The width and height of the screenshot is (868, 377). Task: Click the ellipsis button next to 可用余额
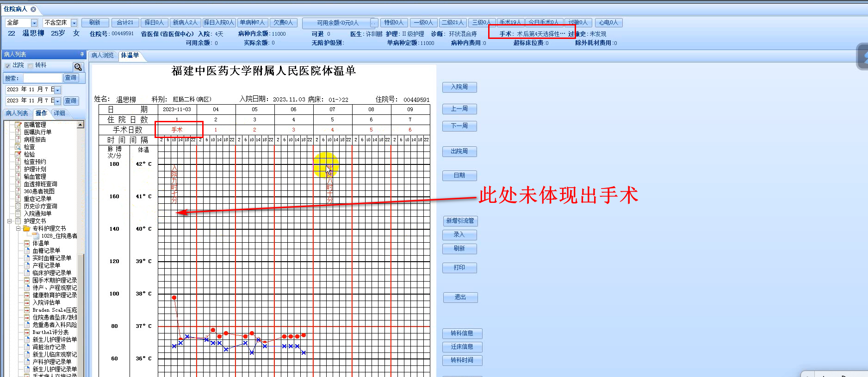[x=374, y=23]
